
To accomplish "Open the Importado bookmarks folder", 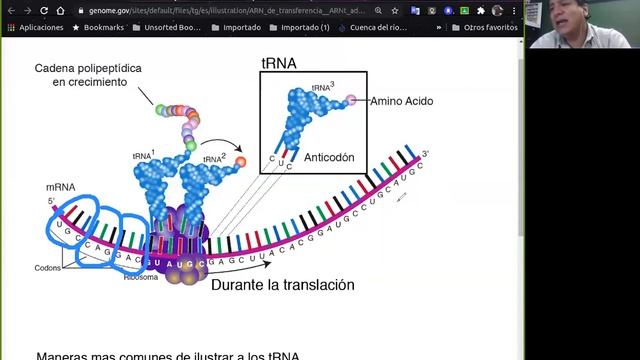I will coord(236,27).
